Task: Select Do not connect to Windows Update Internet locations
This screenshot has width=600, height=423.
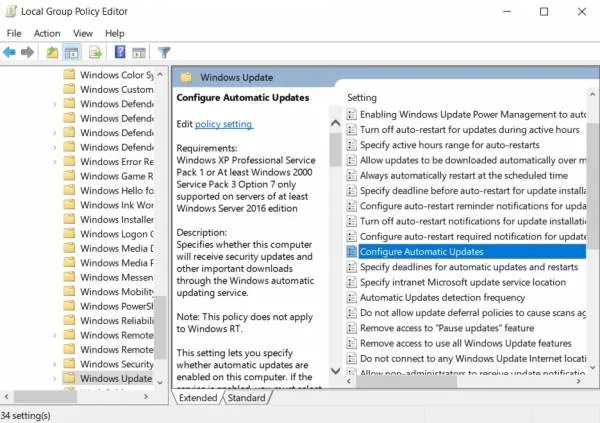Action: [473, 359]
